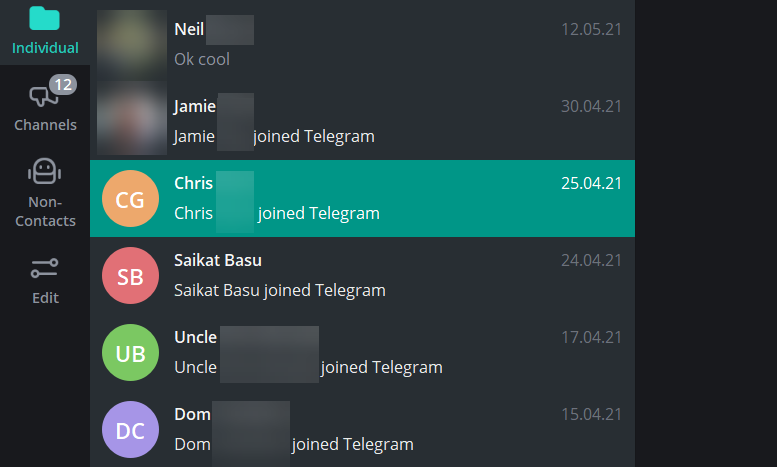Image resolution: width=777 pixels, height=467 pixels.
Task: Click the DC purple avatar circle
Action: (x=130, y=430)
